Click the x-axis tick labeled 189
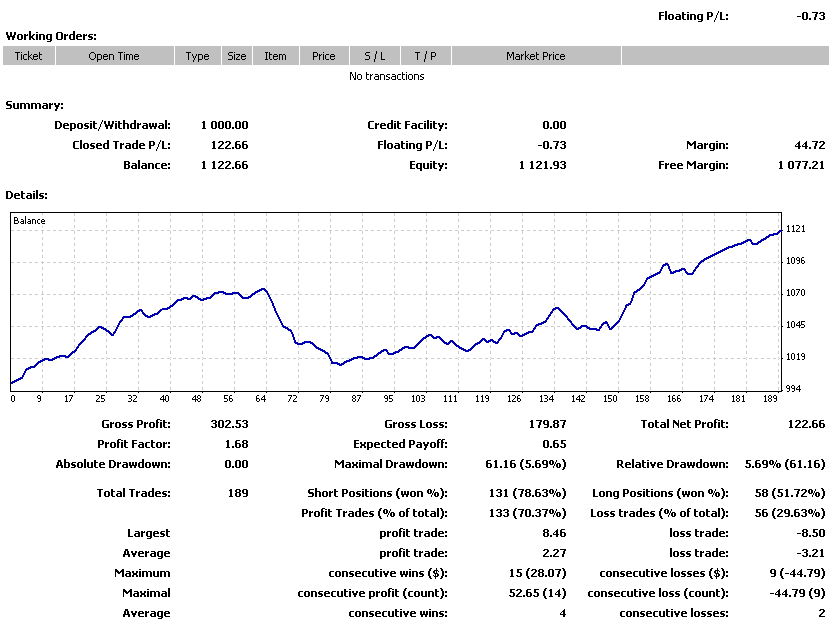 coord(770,398)
